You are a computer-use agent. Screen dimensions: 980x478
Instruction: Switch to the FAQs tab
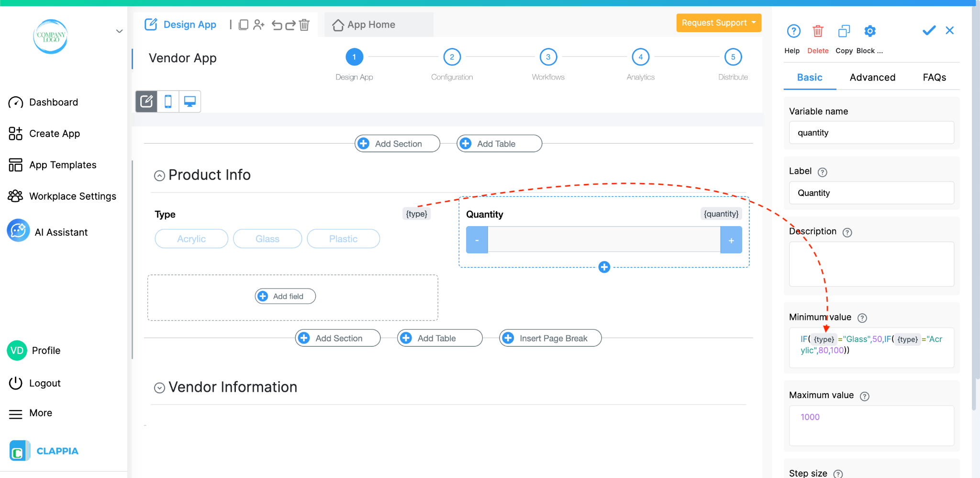coord(934,78)
